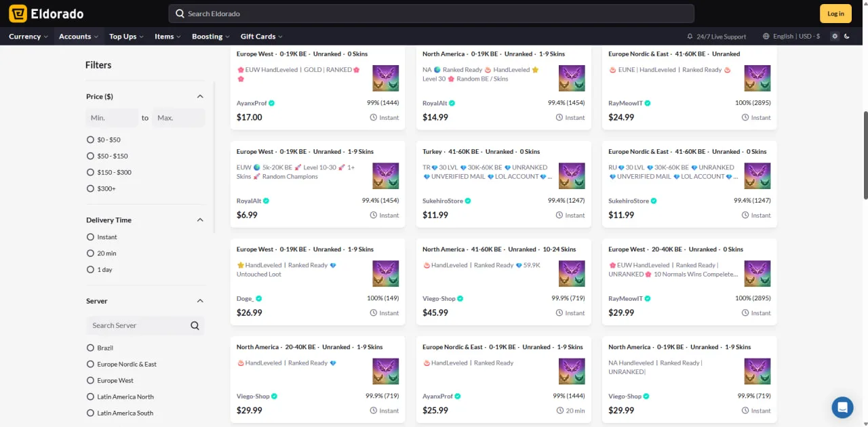Click the League thumbnail on the $6.99 listing
The image size is (868, 427).
pyautogui.click(x=386, y=176)
